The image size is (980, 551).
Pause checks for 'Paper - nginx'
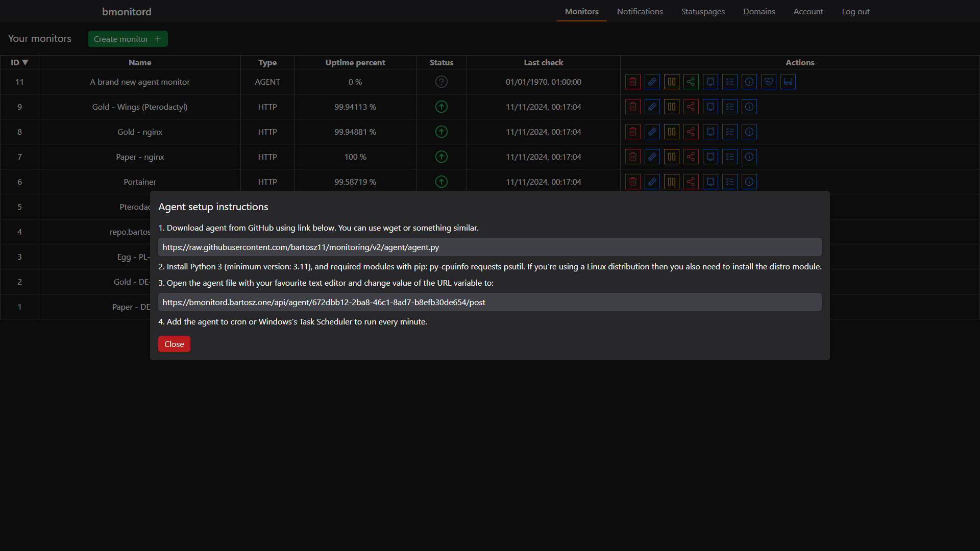coord(671,157)
